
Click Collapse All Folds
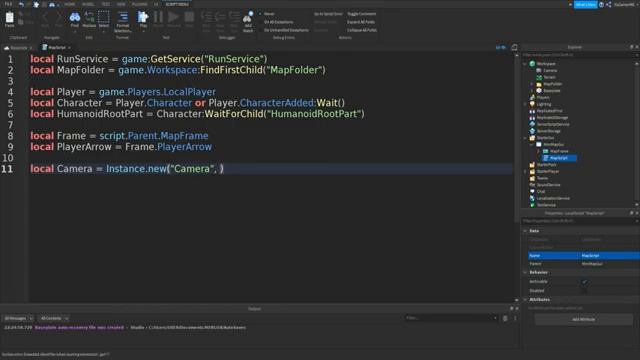click(x=362, y=30)
